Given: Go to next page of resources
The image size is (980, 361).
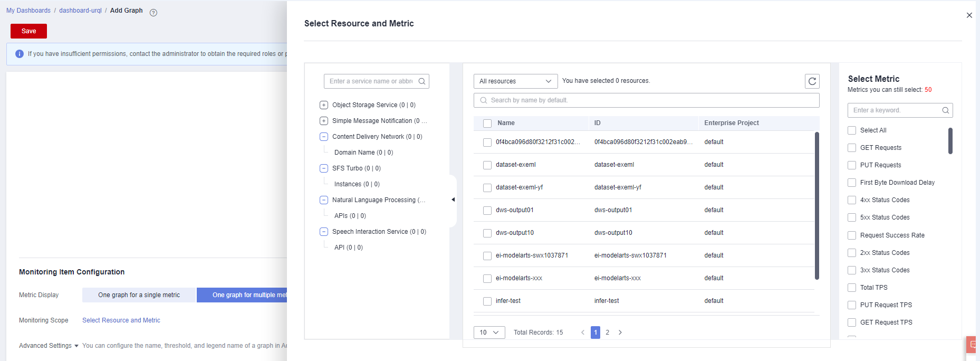Looking at the screenshot, I should pyautogui.click(x=620, y=332).
